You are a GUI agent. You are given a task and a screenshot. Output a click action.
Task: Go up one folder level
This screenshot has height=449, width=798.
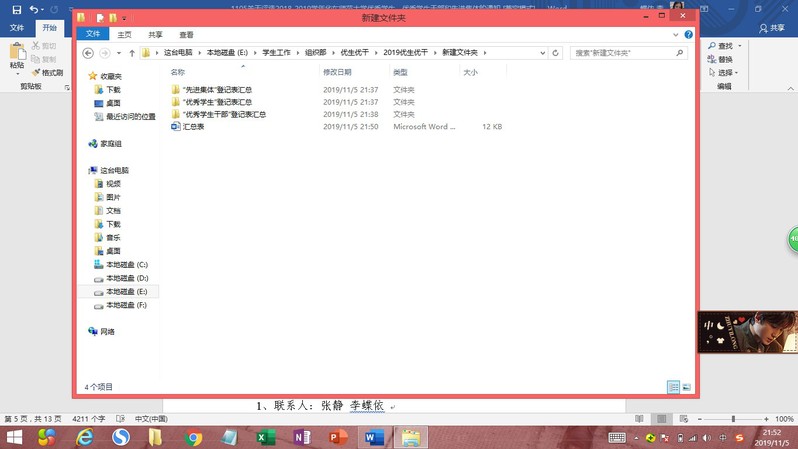pos(132,53)
